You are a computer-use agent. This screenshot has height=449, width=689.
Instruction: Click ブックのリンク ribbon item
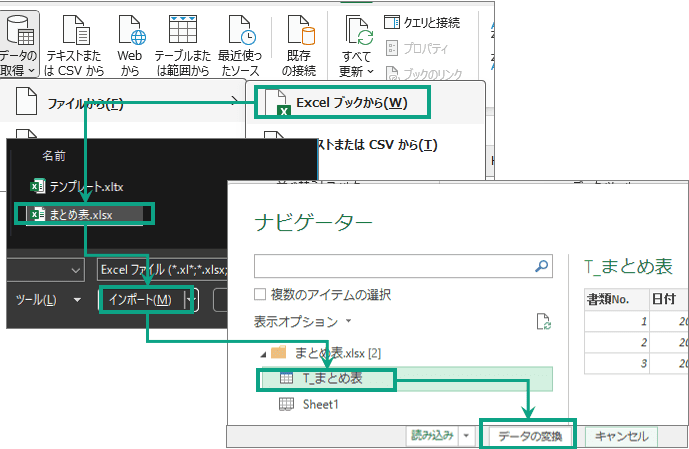(424, 73)
